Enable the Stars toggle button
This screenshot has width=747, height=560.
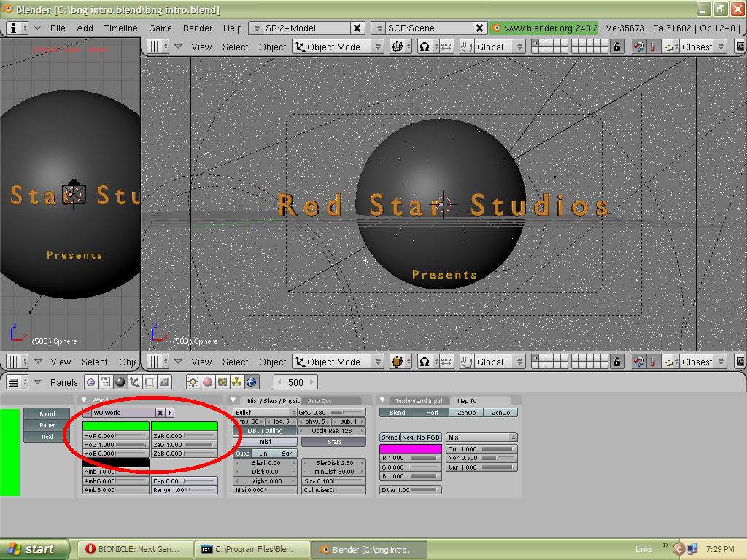point(335,442)
